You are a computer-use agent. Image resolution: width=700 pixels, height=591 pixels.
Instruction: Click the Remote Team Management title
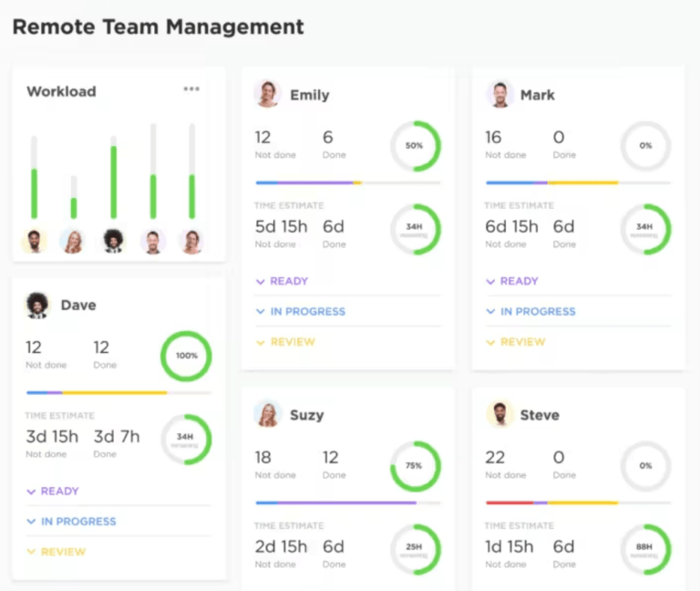[158, 26]
